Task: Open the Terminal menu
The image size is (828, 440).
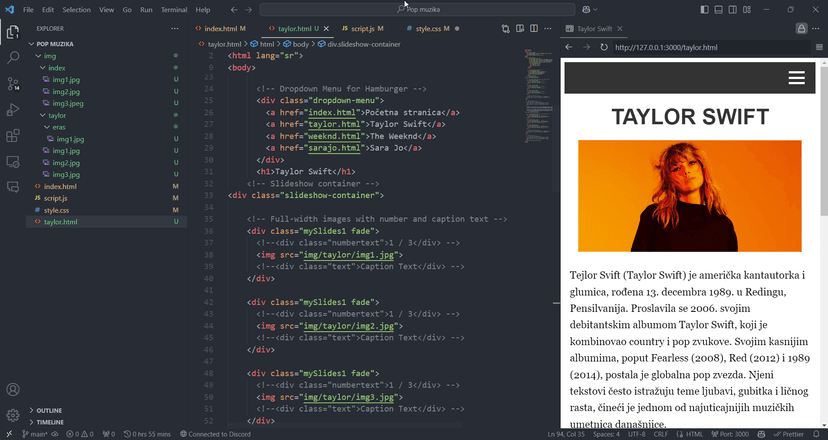Action: coord(173,9)
